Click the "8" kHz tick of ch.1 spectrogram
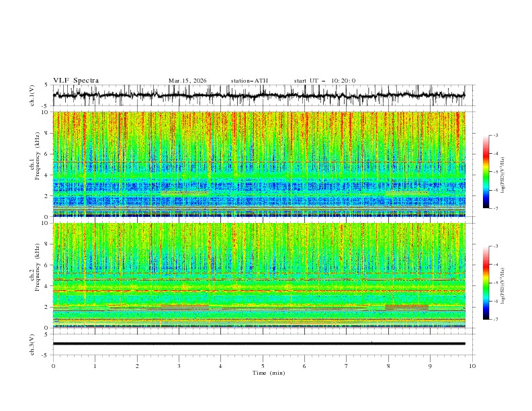This screenshot has width=532, height=411. pos(48,133)
